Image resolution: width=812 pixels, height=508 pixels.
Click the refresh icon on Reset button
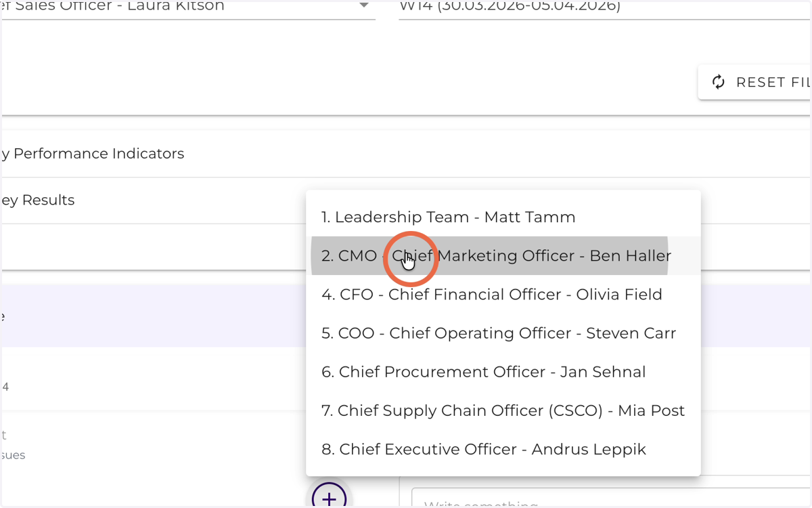pyautogui.click(x=719, y=82)
